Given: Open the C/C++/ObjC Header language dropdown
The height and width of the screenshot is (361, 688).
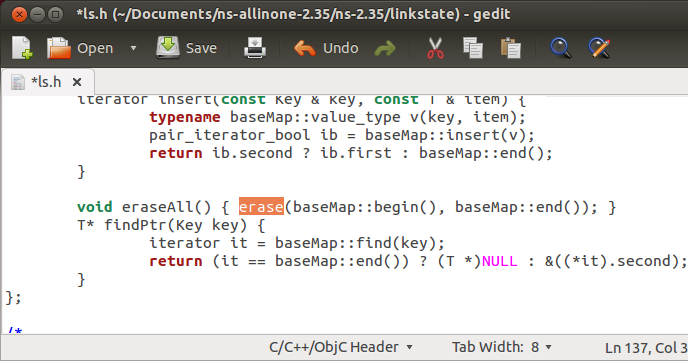Looking at the screenshot, I should tap(341, 347).
